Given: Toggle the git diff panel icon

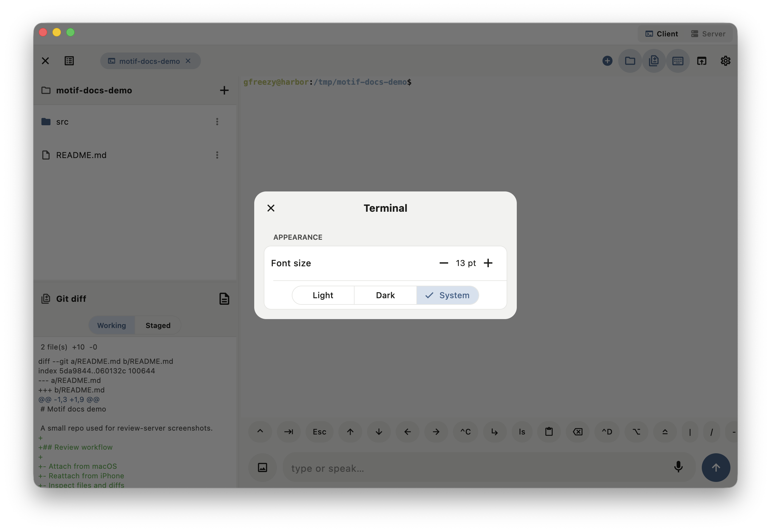Looking at the screenshot, I should click(654, 61).
